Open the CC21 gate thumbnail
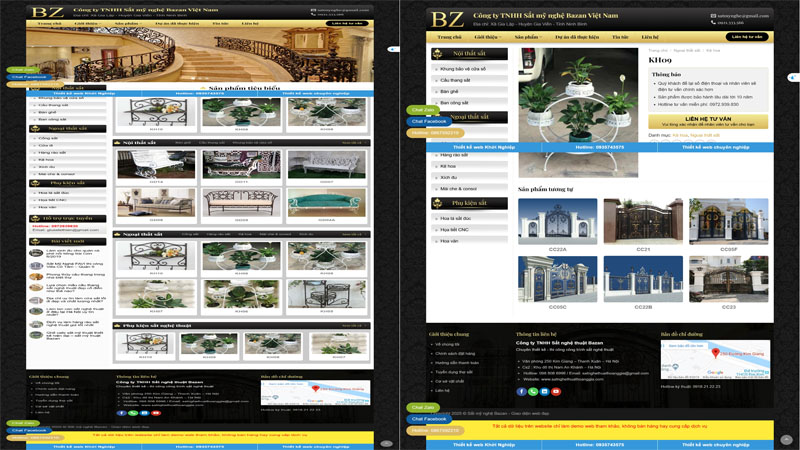 (643, 221)
